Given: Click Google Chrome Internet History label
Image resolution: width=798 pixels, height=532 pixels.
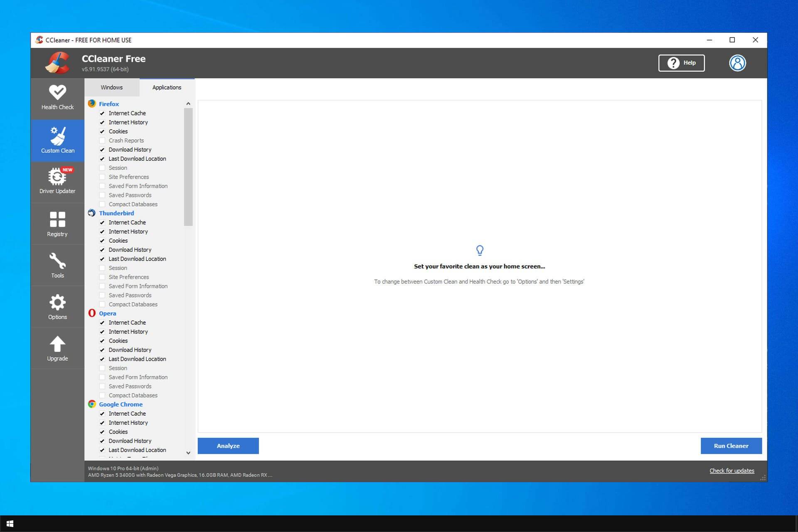Looking at the screenshot, I should pyautogui.click(x=128, y=423).
